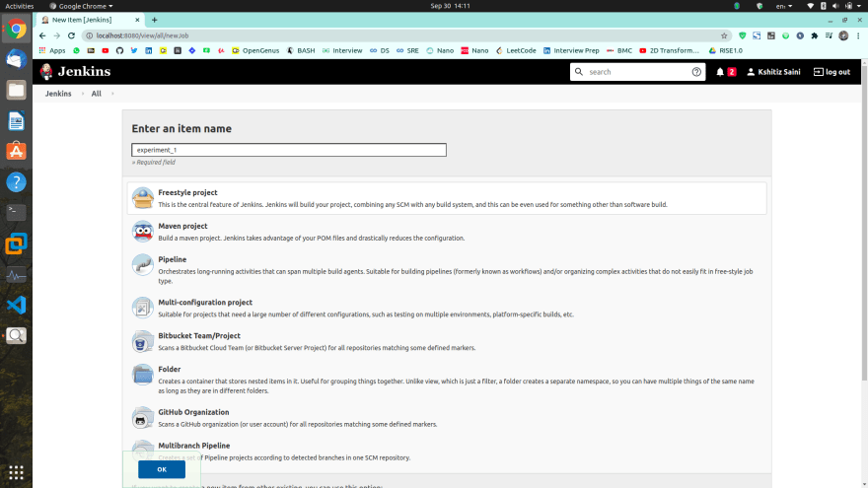The image size is (868, 488).
Task: Open the BASH bookmark
Action: click(301, 50)
